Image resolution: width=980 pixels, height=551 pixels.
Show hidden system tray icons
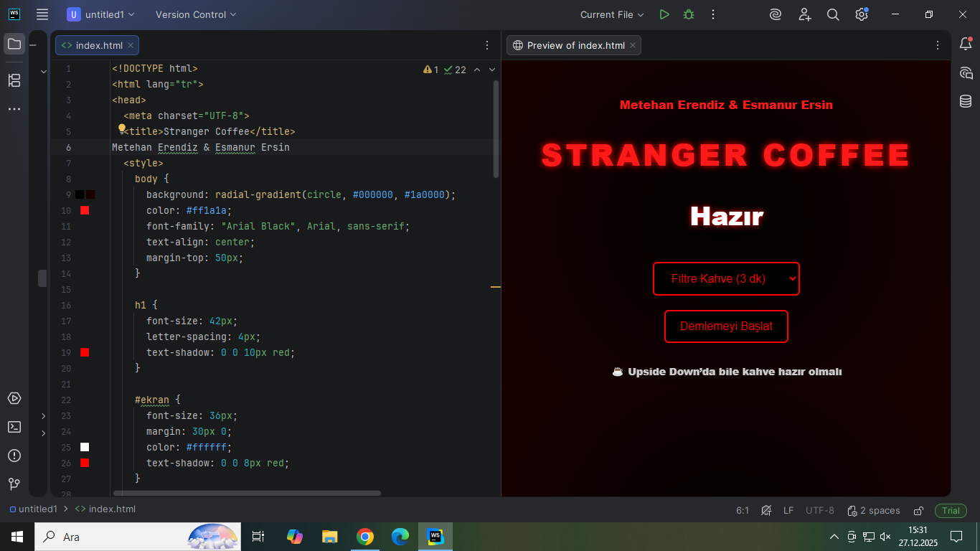point(834,537)
